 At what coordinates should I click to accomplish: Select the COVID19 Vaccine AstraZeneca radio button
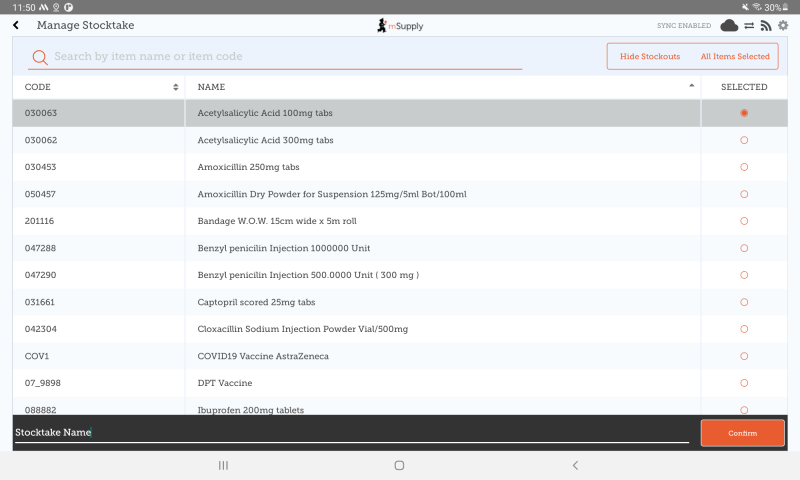click(x=744, y=356)
